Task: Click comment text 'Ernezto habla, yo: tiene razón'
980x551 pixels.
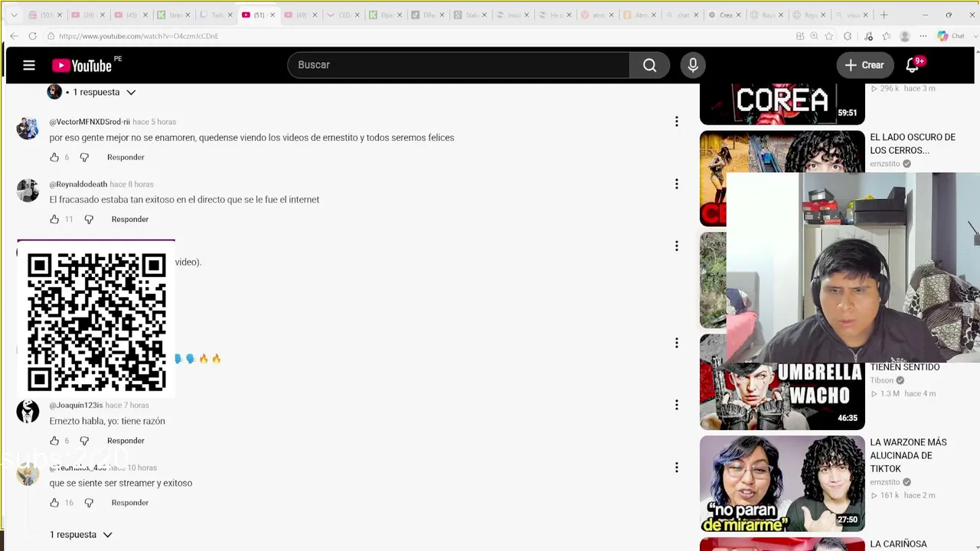Action: coord(107,421)
